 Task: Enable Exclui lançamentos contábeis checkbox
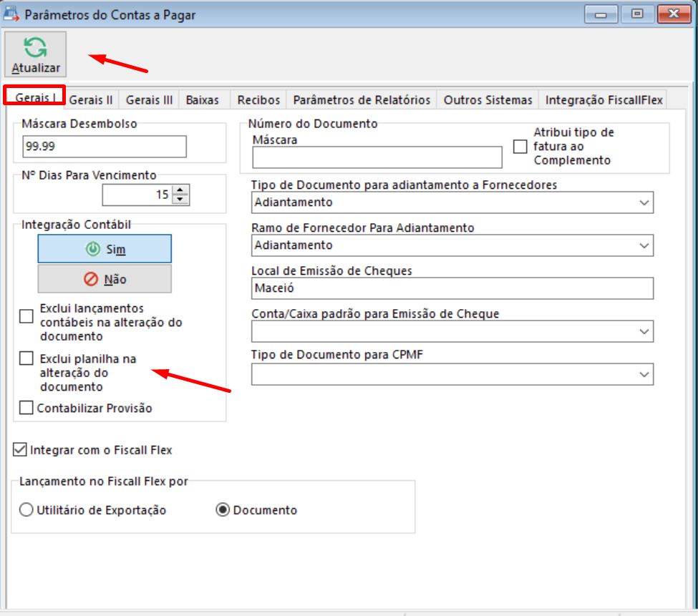(26, 316)
